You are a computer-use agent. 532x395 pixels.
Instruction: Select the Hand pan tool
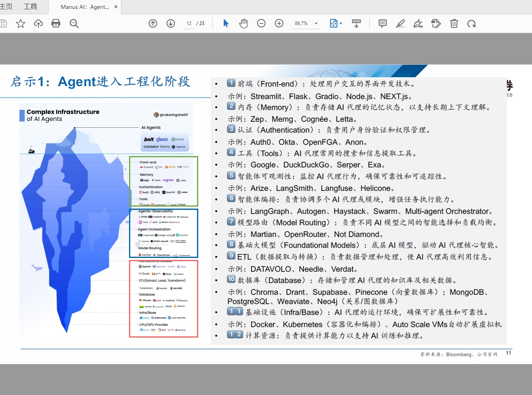244,23
